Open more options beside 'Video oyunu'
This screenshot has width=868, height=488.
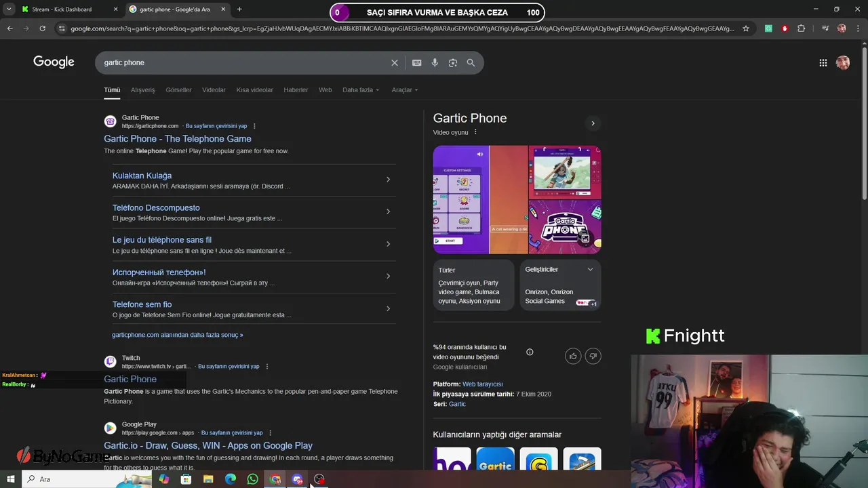click(x=475, y=132)
